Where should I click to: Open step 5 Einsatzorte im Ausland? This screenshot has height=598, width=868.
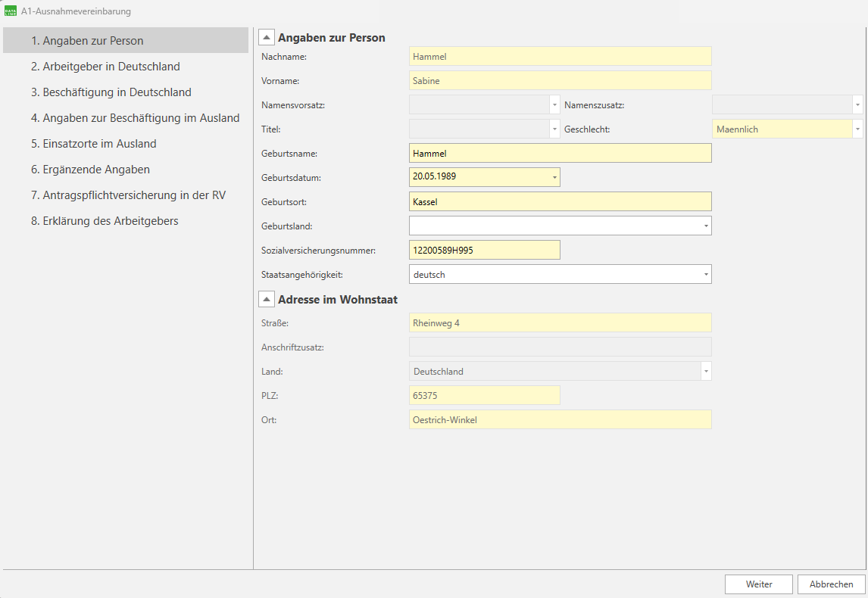point(93,144)
